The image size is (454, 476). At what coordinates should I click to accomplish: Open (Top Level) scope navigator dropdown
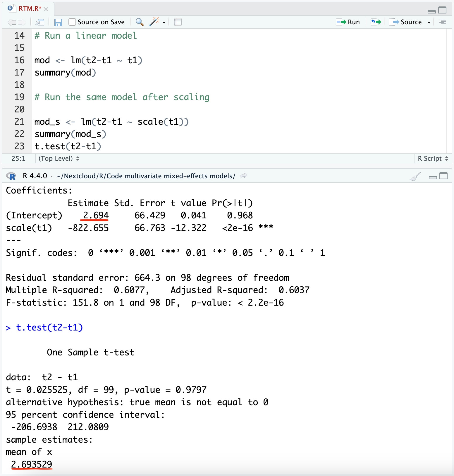59,158
